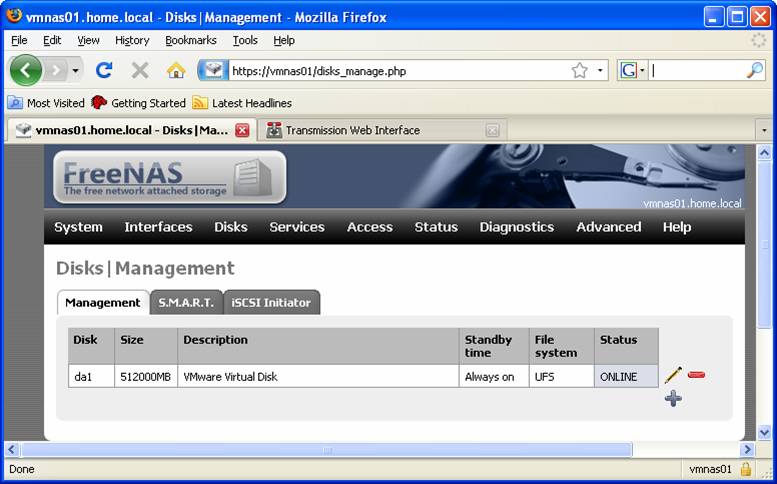The height and width of the screenshot is (484, 777).
Task: Click the horizontal scrollbar left arrow
Action: pyautogui.click(x=12, y=450)
